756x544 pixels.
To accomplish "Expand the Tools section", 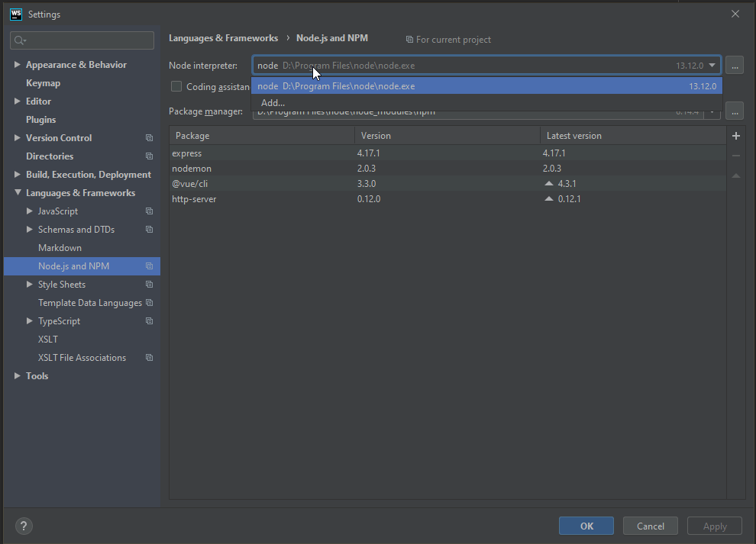I will (18, 376).
